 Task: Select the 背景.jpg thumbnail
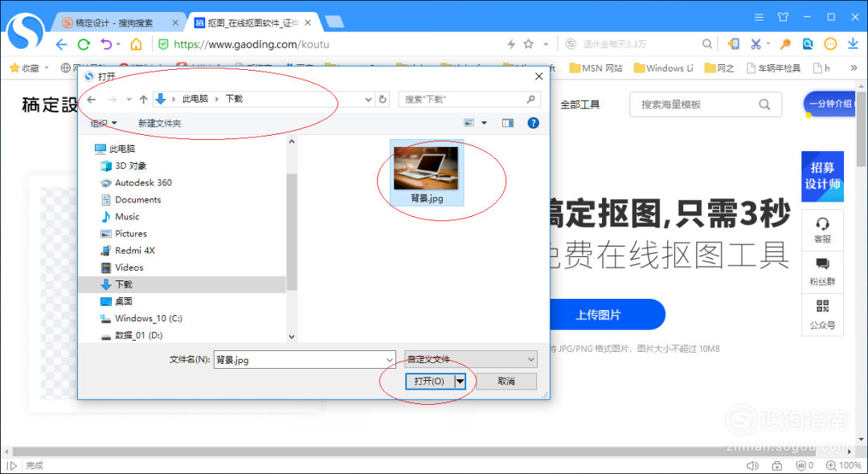pos(427,173)
